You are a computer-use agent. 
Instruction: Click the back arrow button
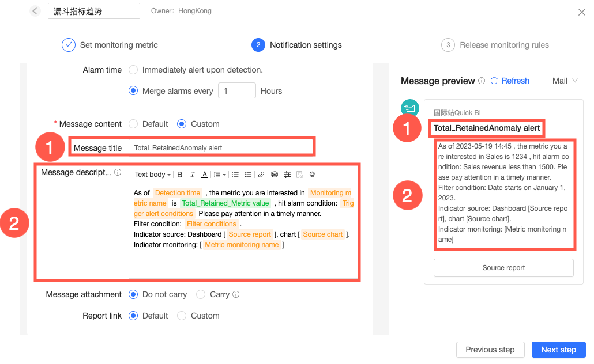coord(35,11)
